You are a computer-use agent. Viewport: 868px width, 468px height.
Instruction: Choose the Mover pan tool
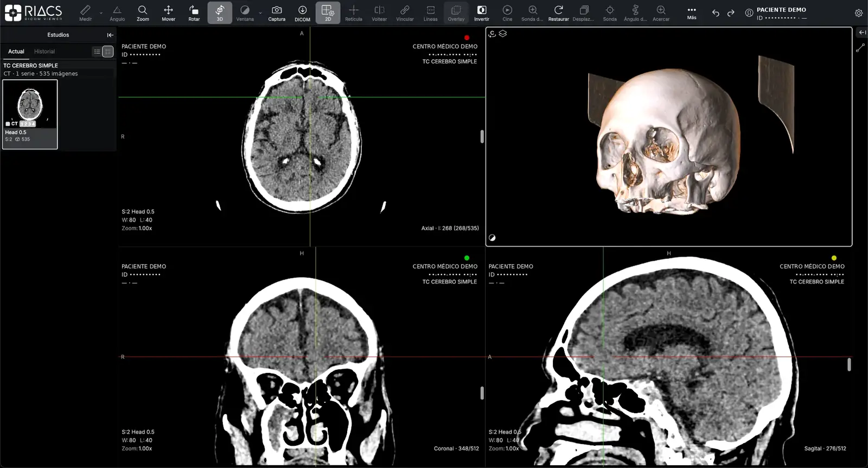[x=168, y=12]
